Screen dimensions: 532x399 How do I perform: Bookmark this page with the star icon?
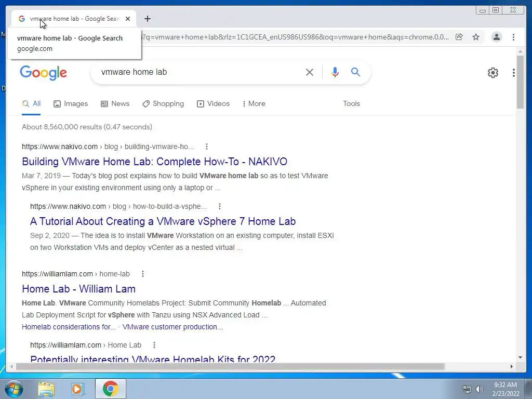[476, 37]
